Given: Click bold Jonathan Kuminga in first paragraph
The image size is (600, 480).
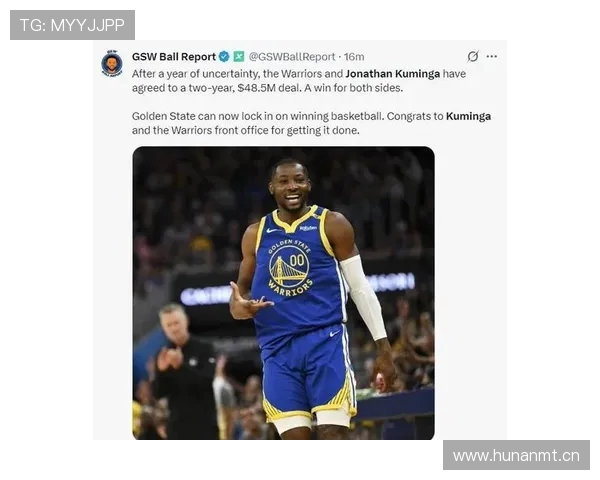Looking at the screenshot, I should (393, 74).
